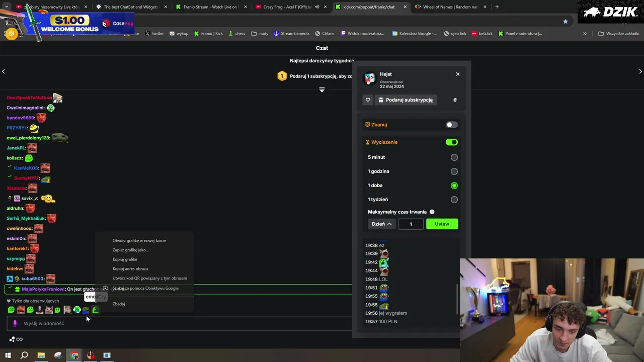
Task: Click the info icon beside Maksymalny czas trwania
Action: click(x=432, y=212)
